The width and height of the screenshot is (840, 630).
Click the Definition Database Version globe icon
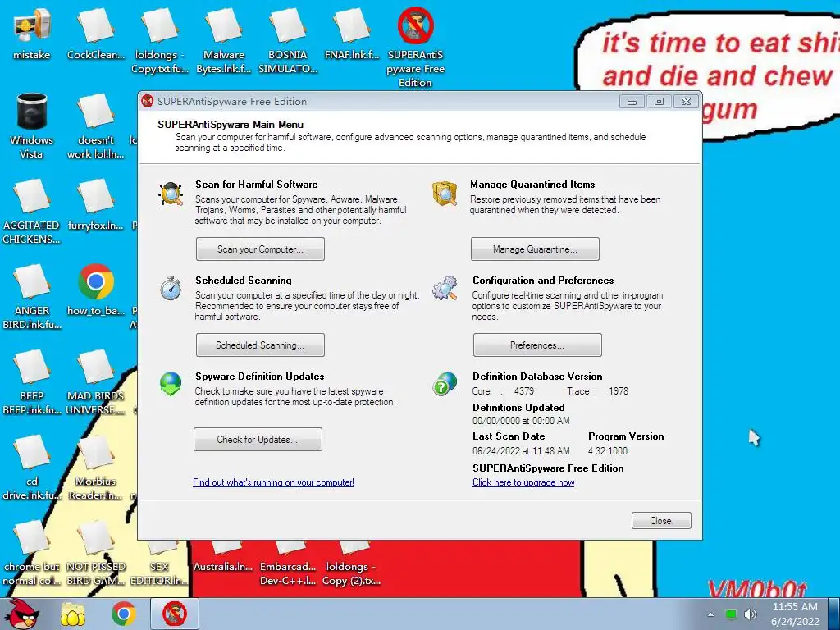coord(445,384)
